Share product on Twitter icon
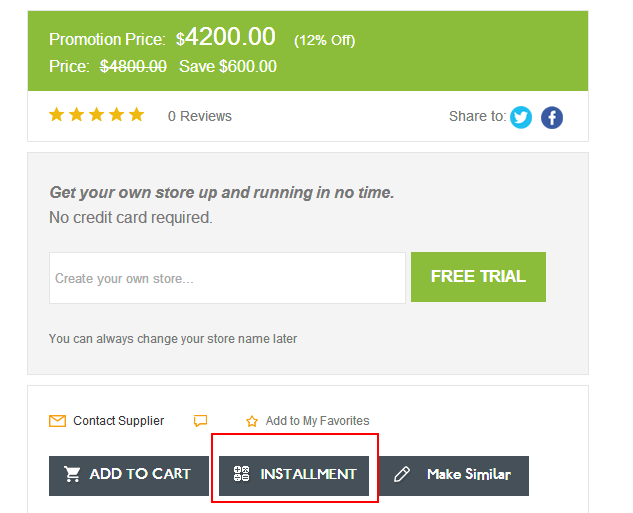633x513 pixels. [x=520, y=117]
